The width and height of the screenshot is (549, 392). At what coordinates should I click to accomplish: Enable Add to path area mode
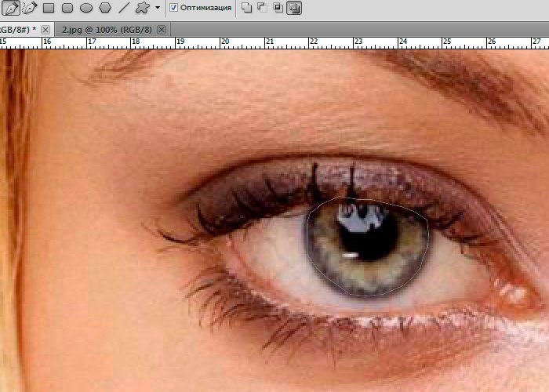point(246,8)
